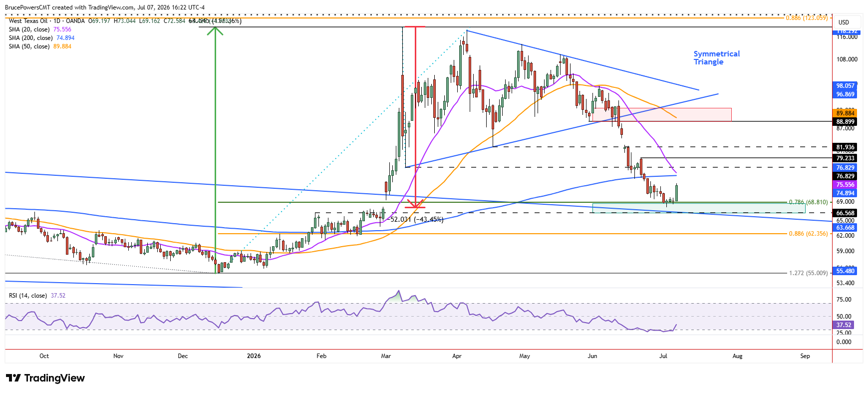Click the 63.668 price tag
This screenshot has height=393, width=868.
coord(846,228)
